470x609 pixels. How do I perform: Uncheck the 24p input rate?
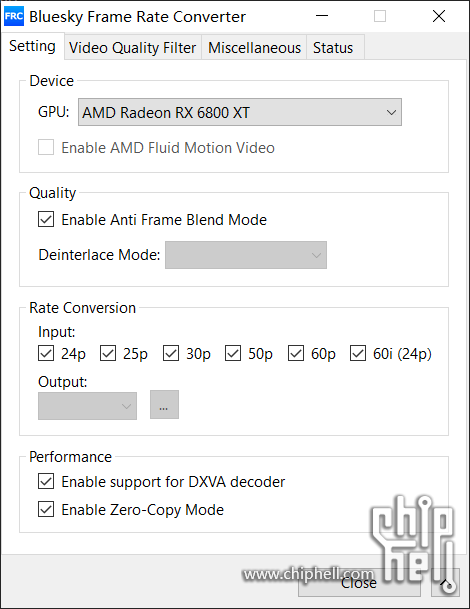(x=46, y=353)
